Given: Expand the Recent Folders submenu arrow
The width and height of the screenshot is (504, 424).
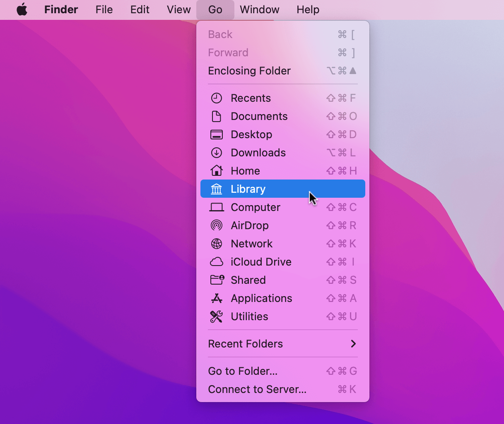Looking at the screenshot, I should pyautogui.click(x=353, y=344).
